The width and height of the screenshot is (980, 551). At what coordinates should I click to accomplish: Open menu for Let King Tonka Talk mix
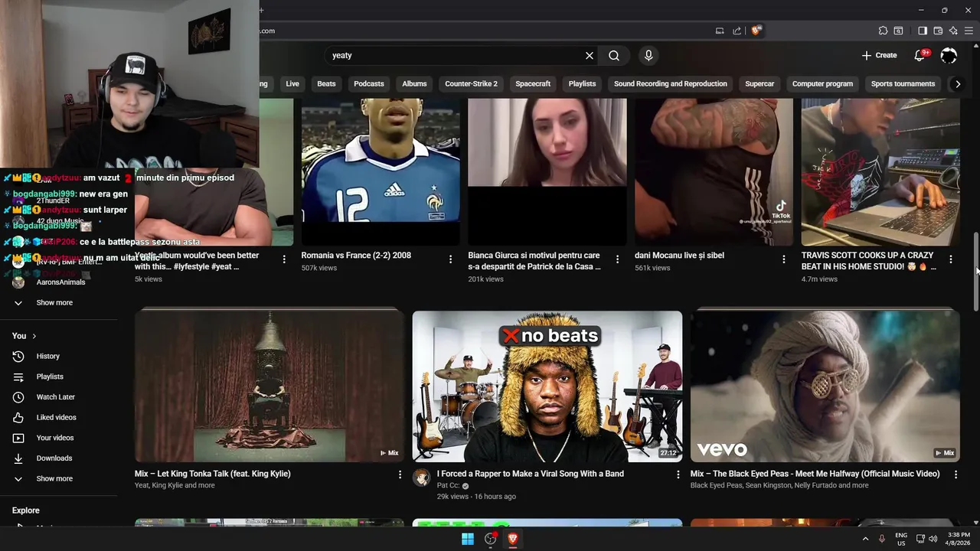pos(400,474)
